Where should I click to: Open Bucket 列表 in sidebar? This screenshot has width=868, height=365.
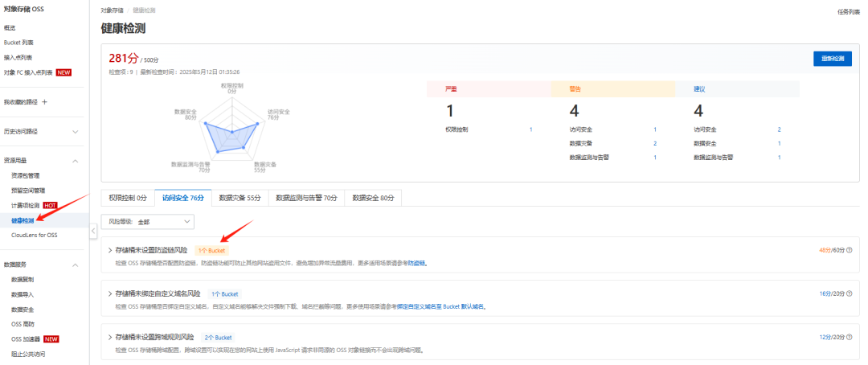pyautogui.click(x=18, y=42)
